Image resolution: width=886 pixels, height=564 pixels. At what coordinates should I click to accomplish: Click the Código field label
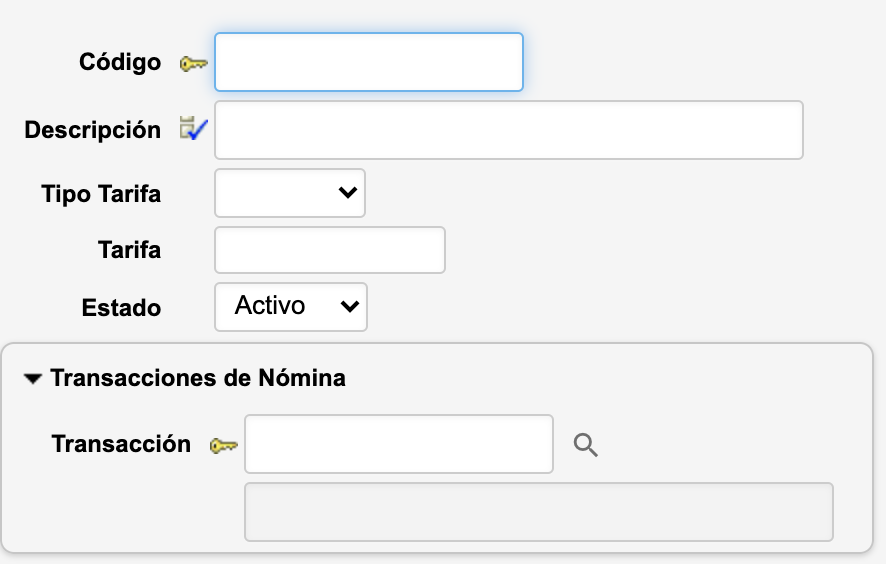pos(120,62)
